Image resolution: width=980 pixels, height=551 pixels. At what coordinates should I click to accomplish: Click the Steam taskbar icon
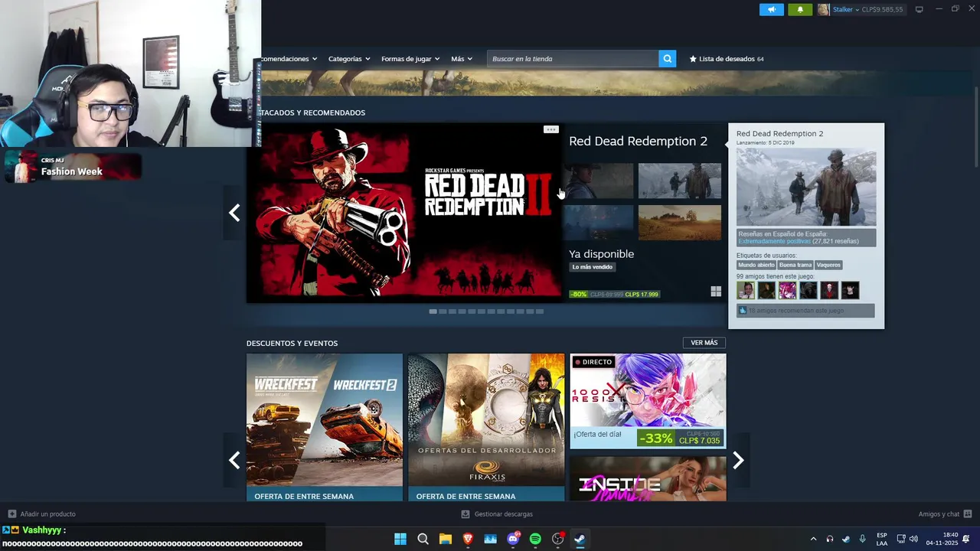tap(580, 539)
